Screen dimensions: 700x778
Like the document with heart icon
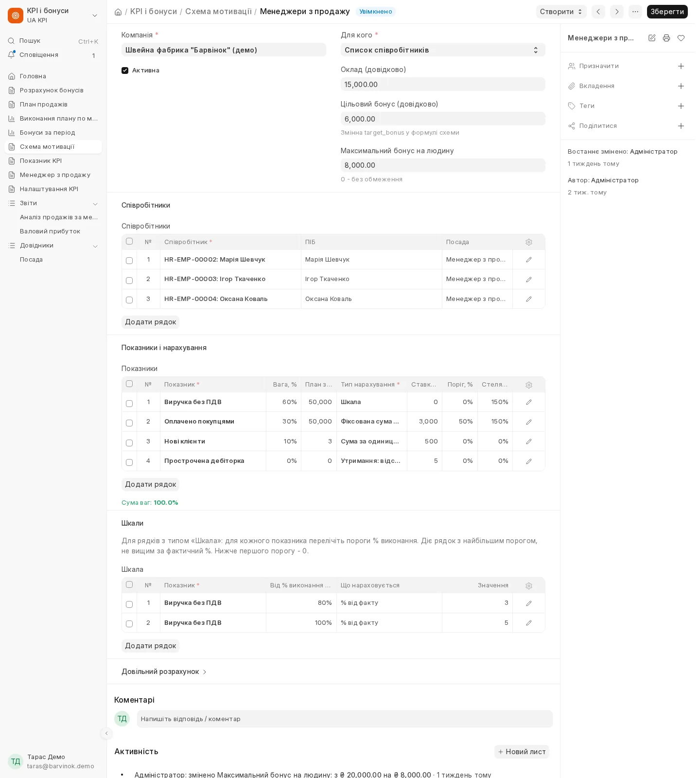[681, 38]
